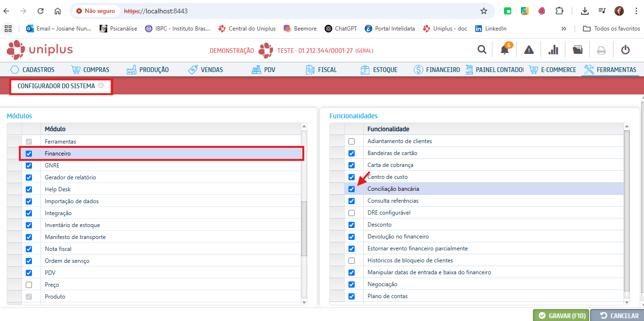Expand the hidden bookmarks chevron
The width and height of the screenshot is (644, 321).
click(564, 29)
